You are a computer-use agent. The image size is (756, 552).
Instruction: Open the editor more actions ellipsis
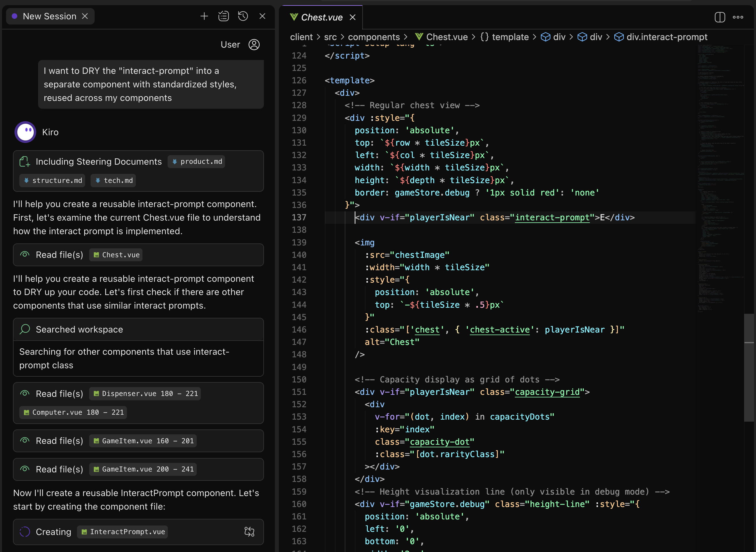pyautogui.click(x=738, y=17)
